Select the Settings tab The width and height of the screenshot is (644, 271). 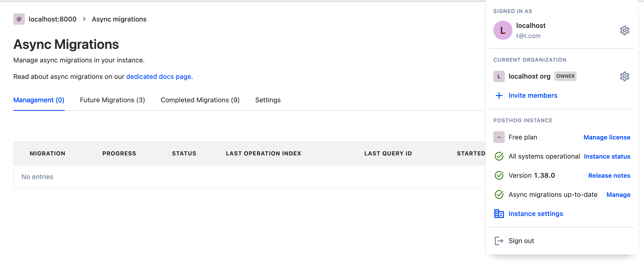(268, 100)
